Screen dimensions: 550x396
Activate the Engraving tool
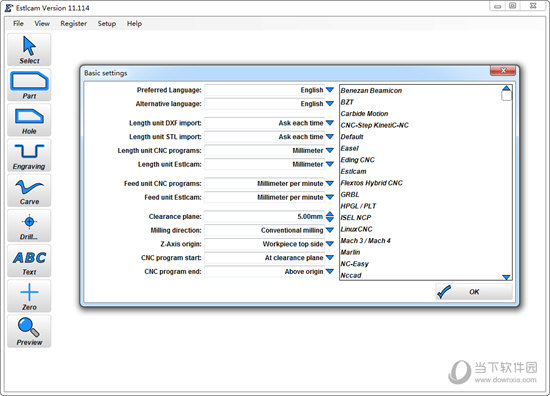click(x=29, y=155)
